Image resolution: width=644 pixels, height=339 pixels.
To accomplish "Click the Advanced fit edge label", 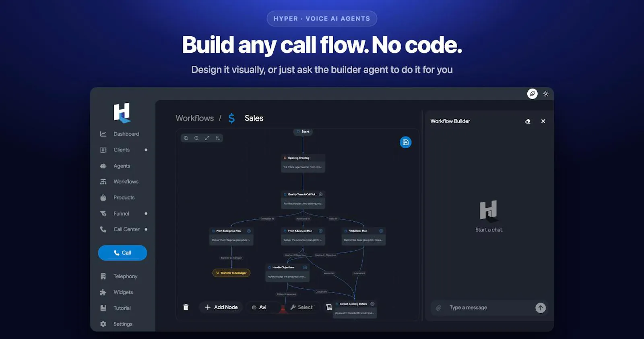I will pos(303,219).
